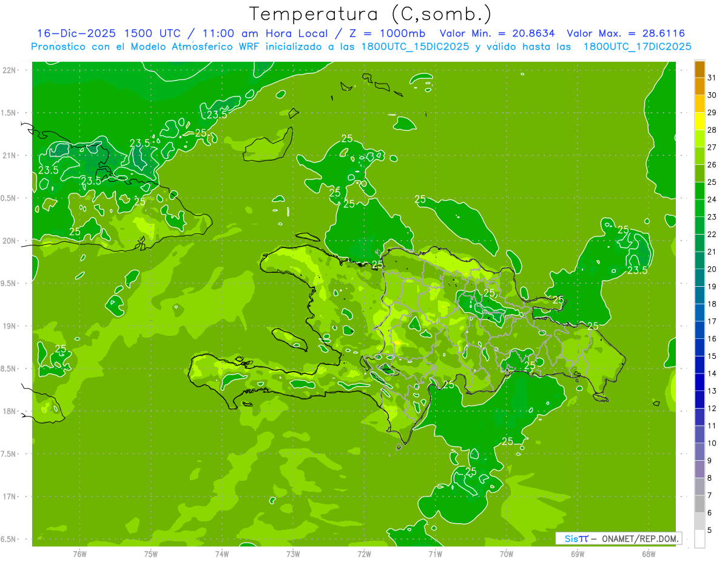Click legend scale value "8"
The image size is (728, 562).
(710, 478)
